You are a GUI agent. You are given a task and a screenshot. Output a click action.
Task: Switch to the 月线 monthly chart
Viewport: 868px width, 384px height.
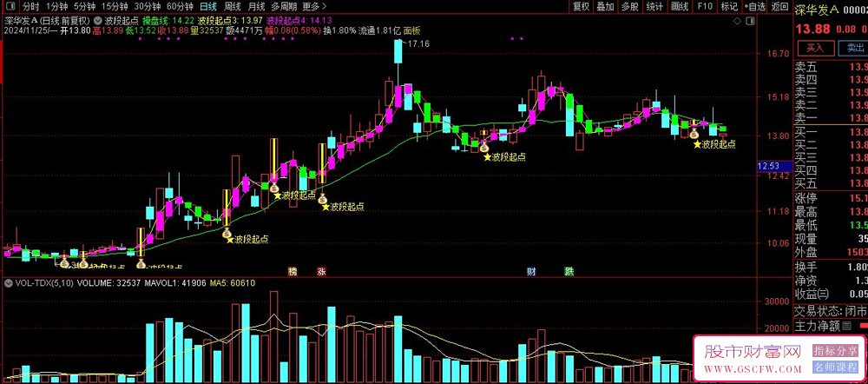pyautogui.click(x=256, y=7)
